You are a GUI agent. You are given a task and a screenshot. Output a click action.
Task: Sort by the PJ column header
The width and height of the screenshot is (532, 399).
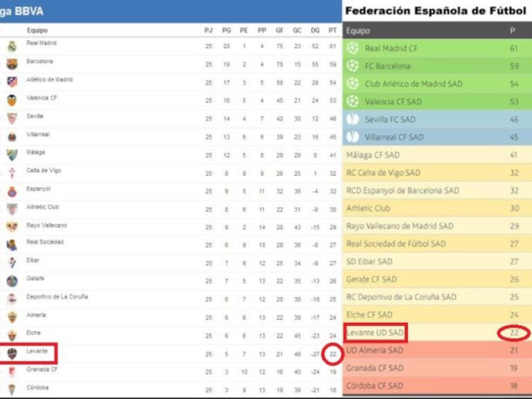click(208, 31)
